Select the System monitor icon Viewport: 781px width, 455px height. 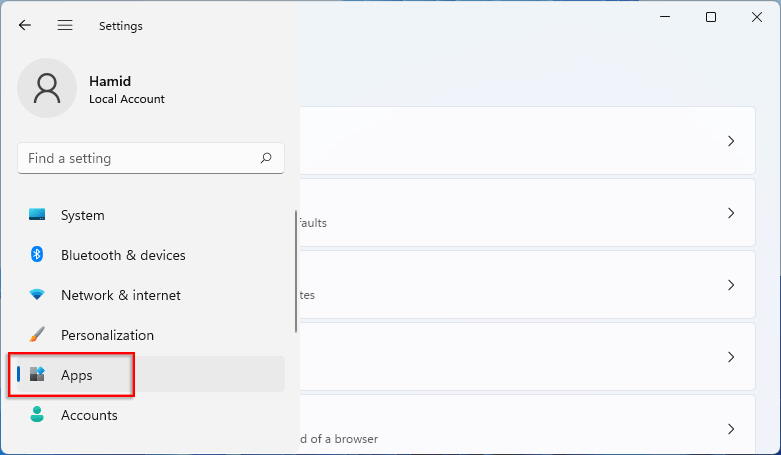[37, 215]
